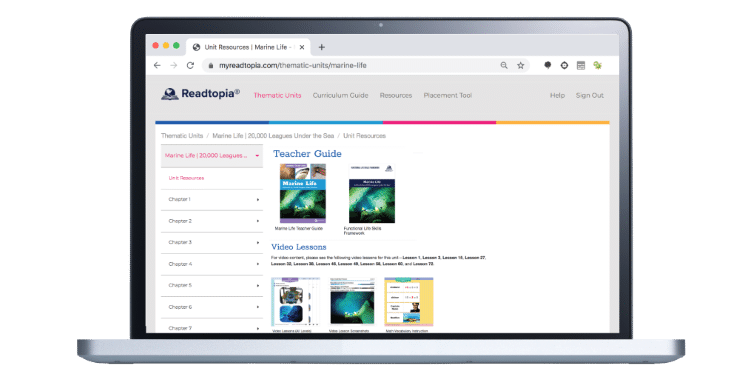740x383 pixels.
Task: Open a new browser tab
Action: coord(321,47)
